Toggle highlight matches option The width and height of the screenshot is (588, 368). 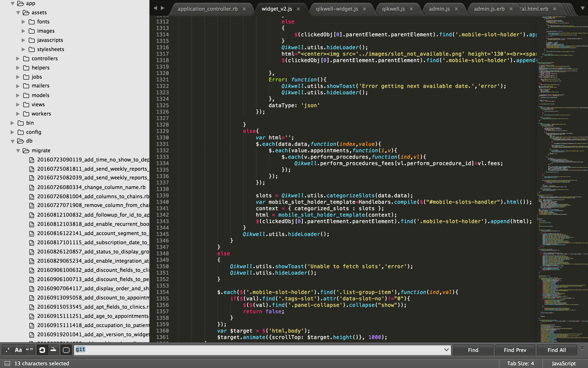[x=66, y=350]
